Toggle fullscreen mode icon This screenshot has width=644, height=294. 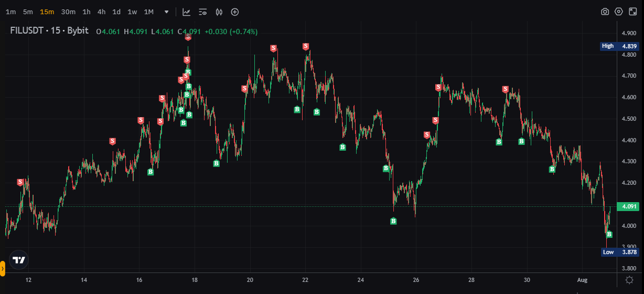[x=632, y=12]
